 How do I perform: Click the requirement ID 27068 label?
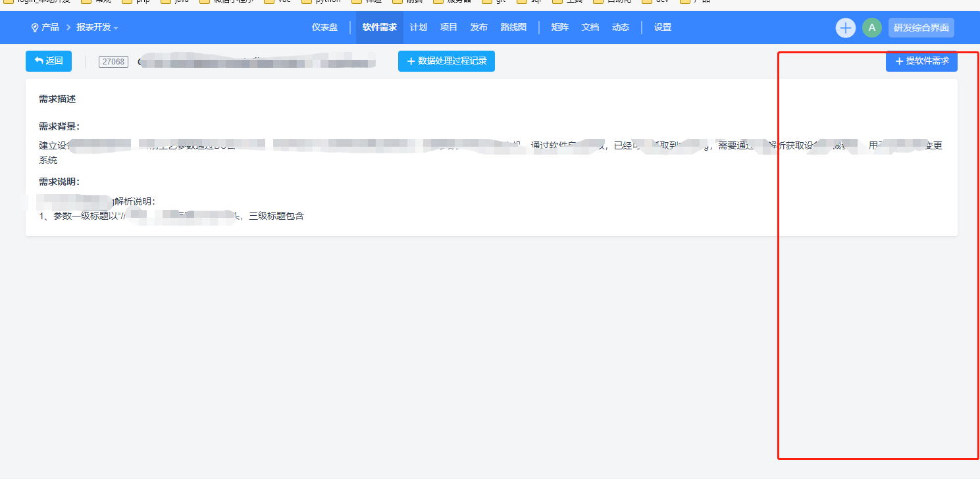[113, 62]
